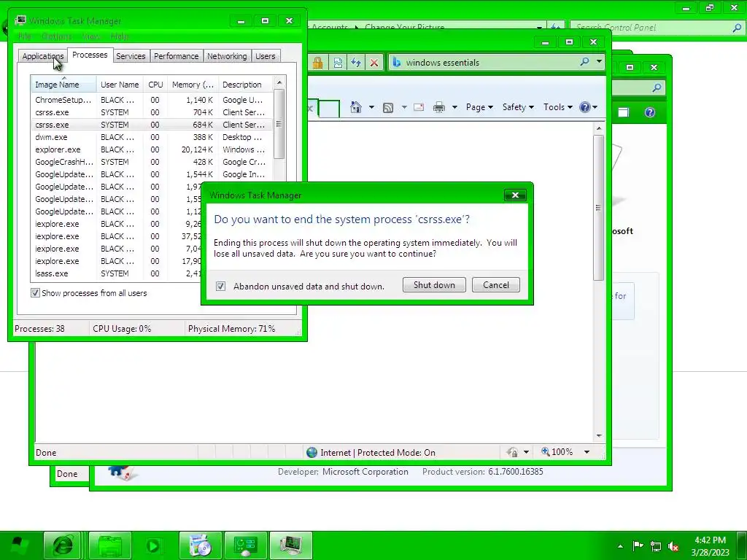Select the GoogleCrashH... process row

click(152, 162)
